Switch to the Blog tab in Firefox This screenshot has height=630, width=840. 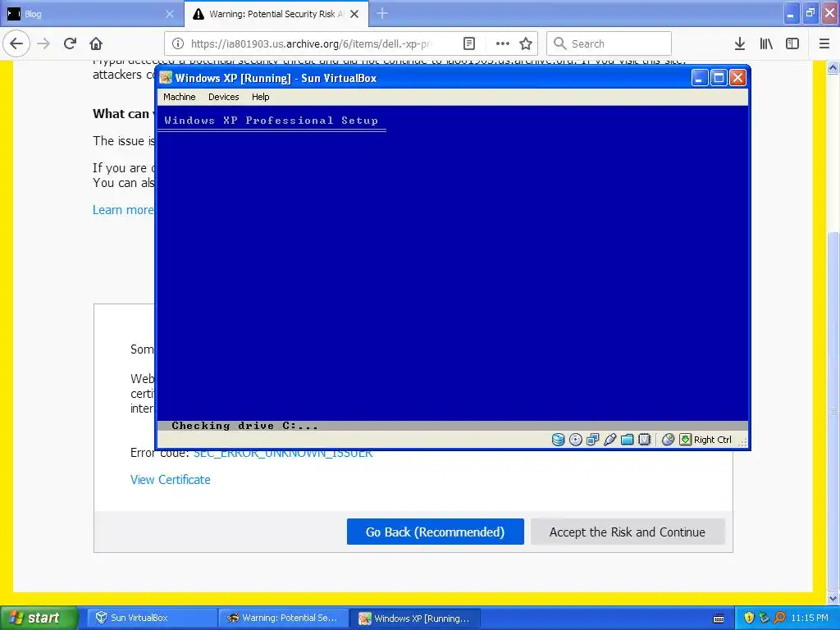tap(91, 14)
